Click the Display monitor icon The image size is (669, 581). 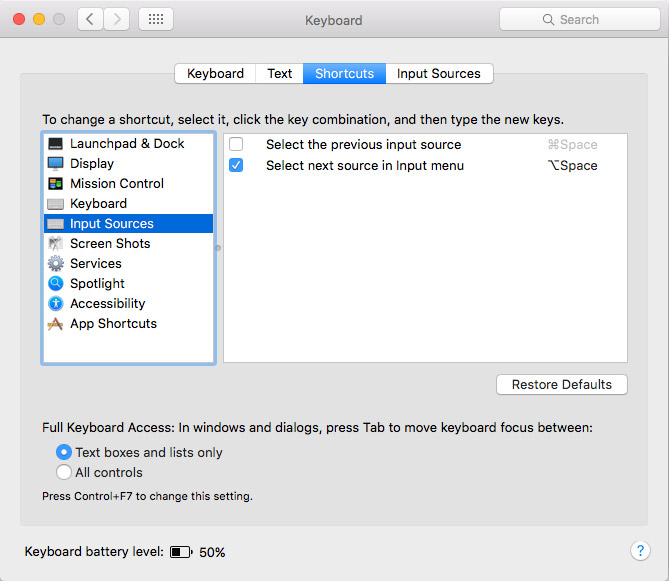tap(55, 164)
